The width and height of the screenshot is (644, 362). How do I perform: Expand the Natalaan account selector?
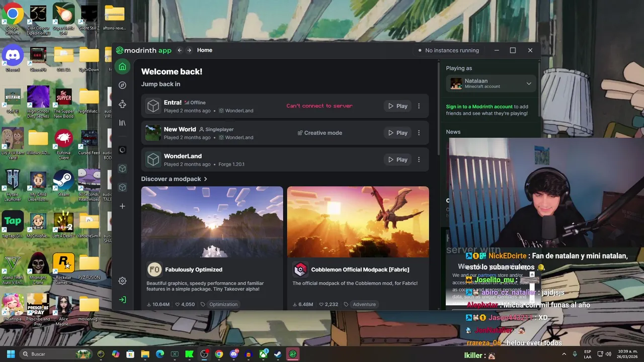pyautogui.click(x=491, y=83)
